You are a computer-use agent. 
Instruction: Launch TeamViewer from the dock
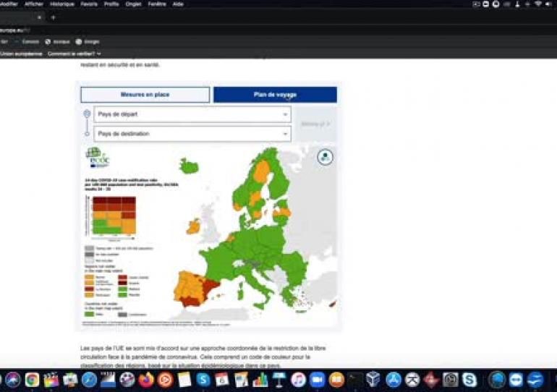coord(516,380)
